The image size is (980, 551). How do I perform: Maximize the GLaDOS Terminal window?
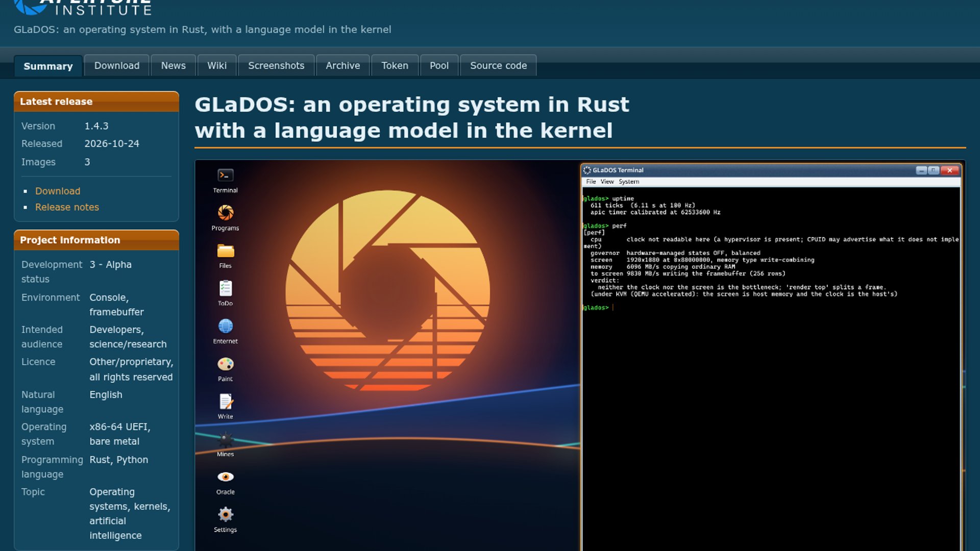[x=934, y=170]
